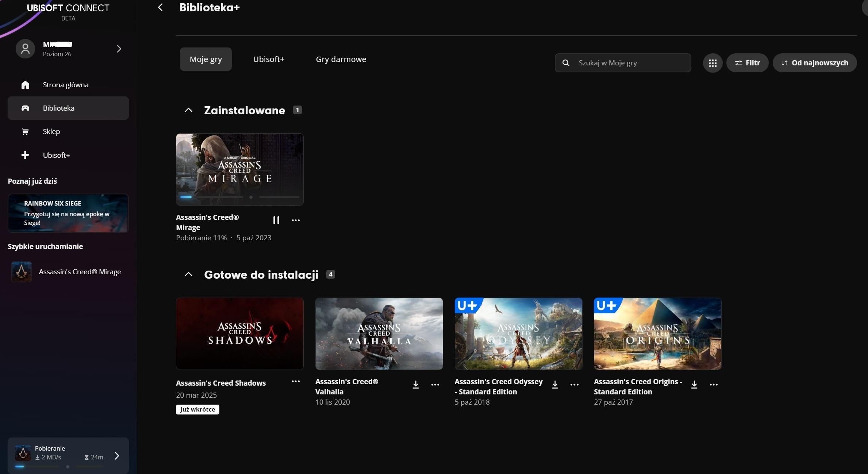Collapse the Zainstalowane section
Image resolution: width=868 pixels, height=474 pixels.
(x=188, y=110)
